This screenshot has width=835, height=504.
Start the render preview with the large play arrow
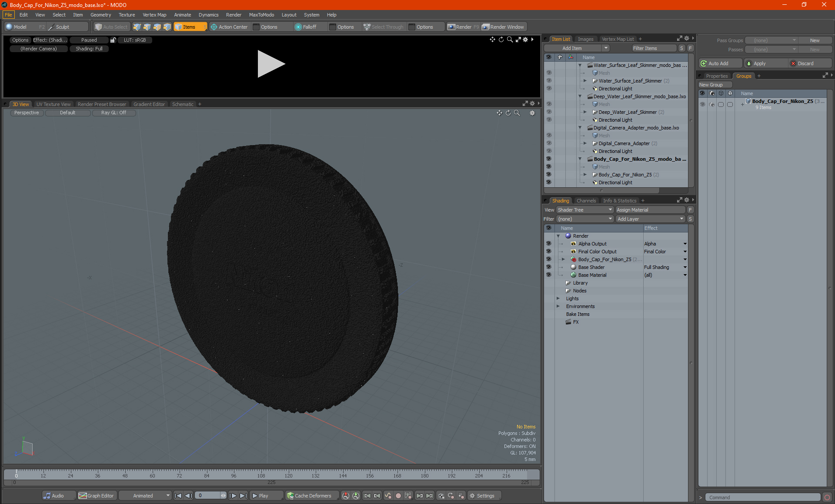point(271,64)
